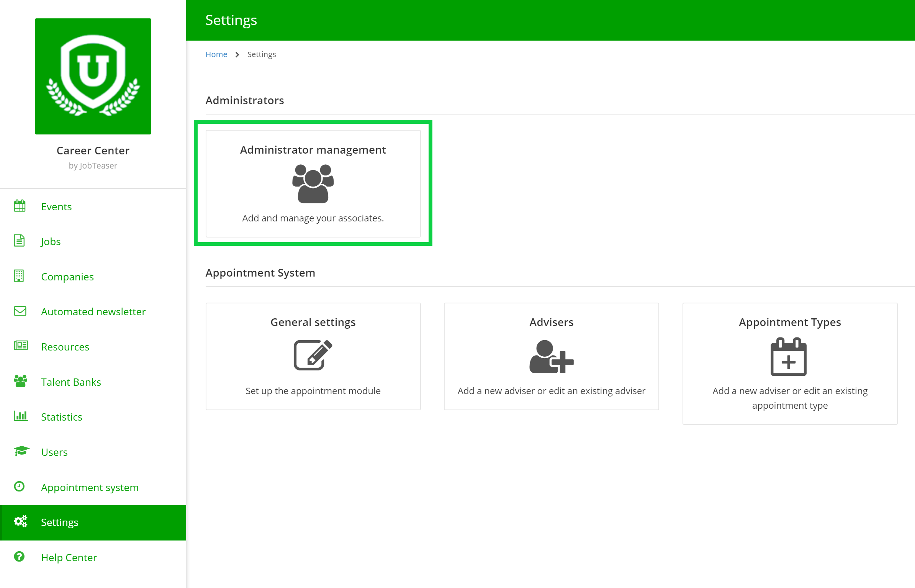Click the Settings page header title
This screenshot has height=588, width=915.
(x=231, y=20)
